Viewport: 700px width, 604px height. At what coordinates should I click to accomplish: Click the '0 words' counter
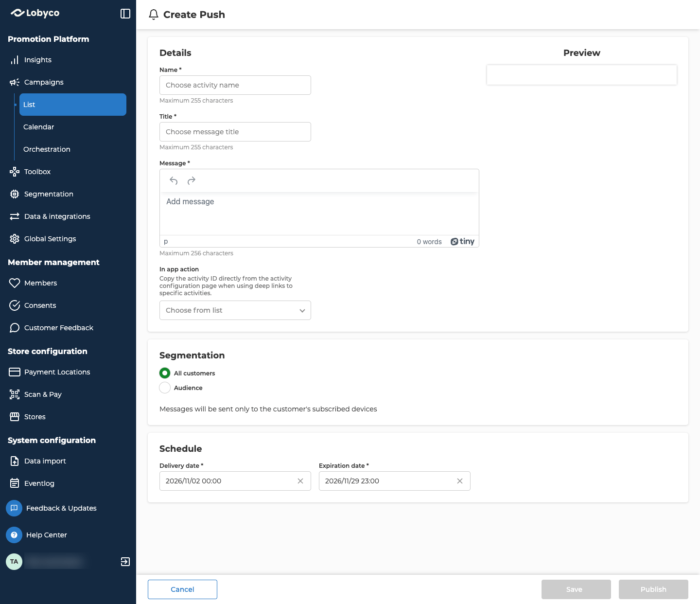point(429,242)
